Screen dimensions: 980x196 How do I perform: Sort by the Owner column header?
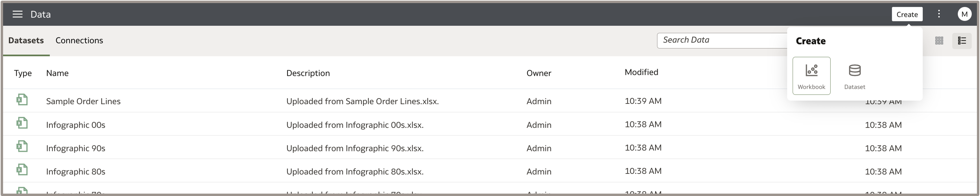click(x=539, y=73)
